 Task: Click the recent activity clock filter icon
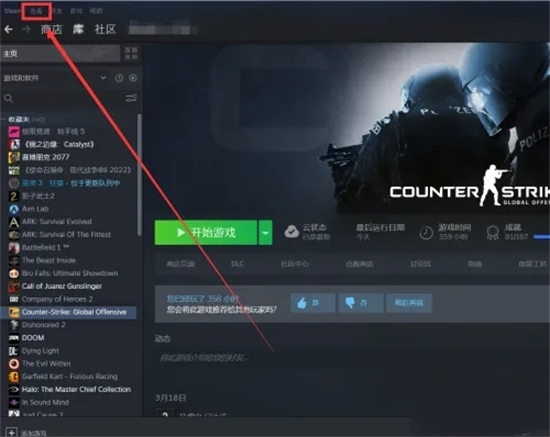pyautogui.click(x=119, y=78)
